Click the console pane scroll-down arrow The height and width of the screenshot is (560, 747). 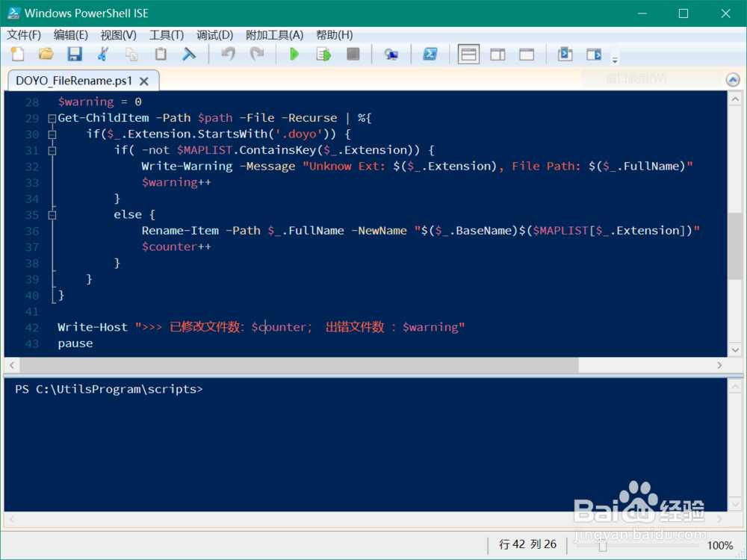click(x=734, y=503)
